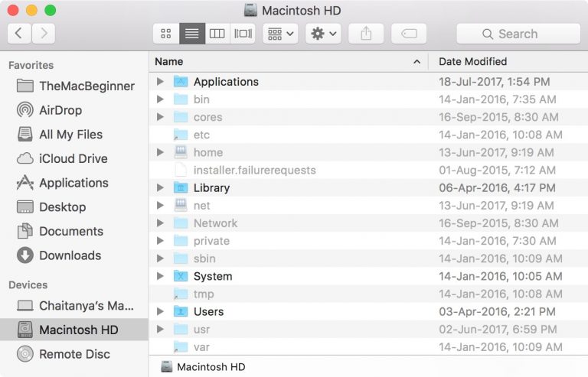The height and width of the screenshot is (377, 588).
Task: Select Macintosh HD under Devices
Action: (x=74, y=330)
